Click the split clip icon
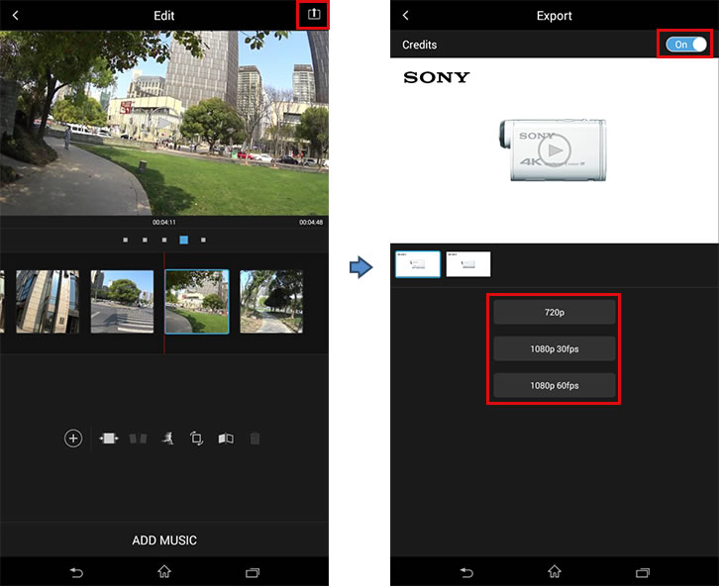Viewport: 719px width, 588px height. point(139,439)
